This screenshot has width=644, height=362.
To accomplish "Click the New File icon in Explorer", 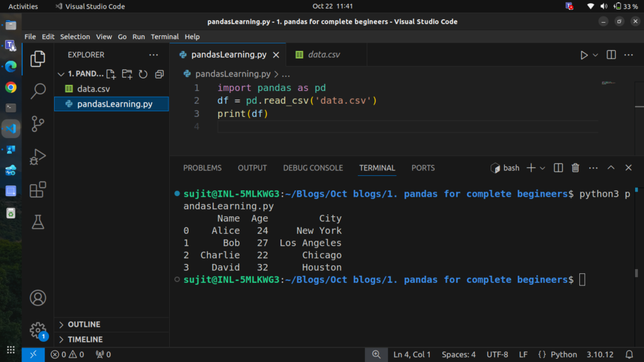I will pyautogui.click(x=111, y=74).
